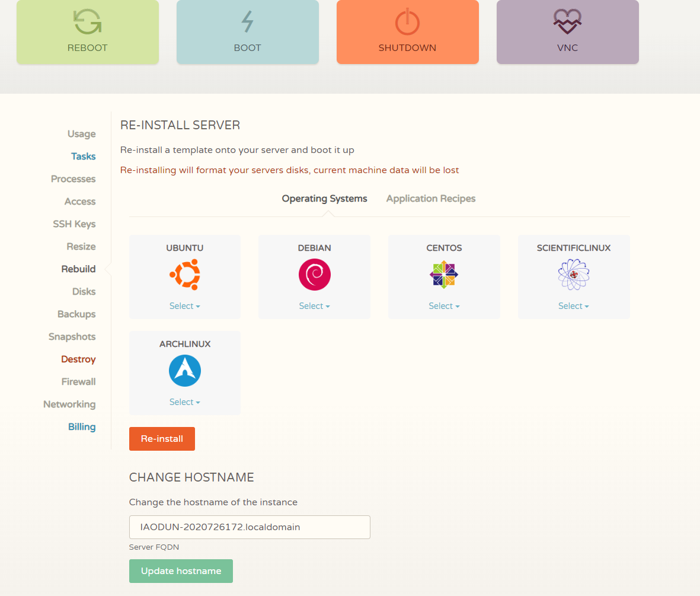700x596 pixels.
Task: Click the Server FQDN hostname field
Action: (250, 527)
